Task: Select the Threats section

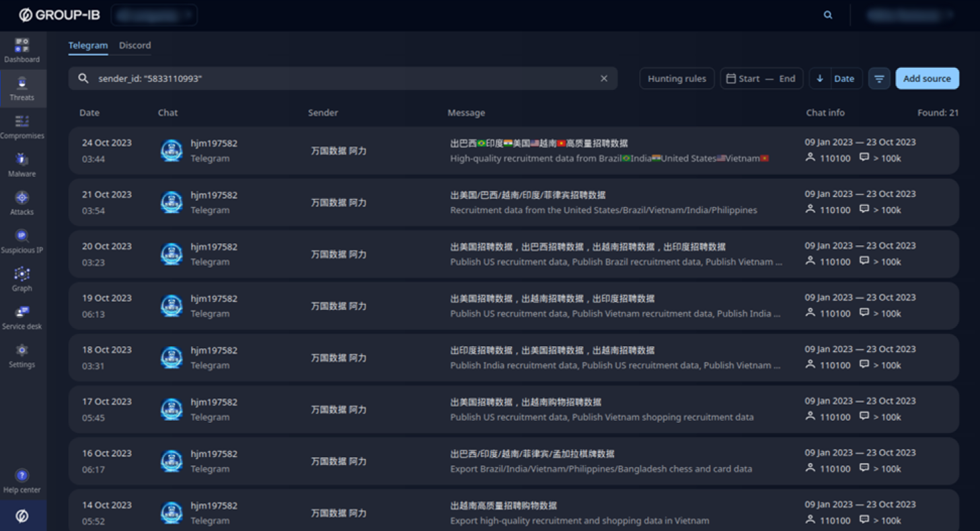Action: 22,88
